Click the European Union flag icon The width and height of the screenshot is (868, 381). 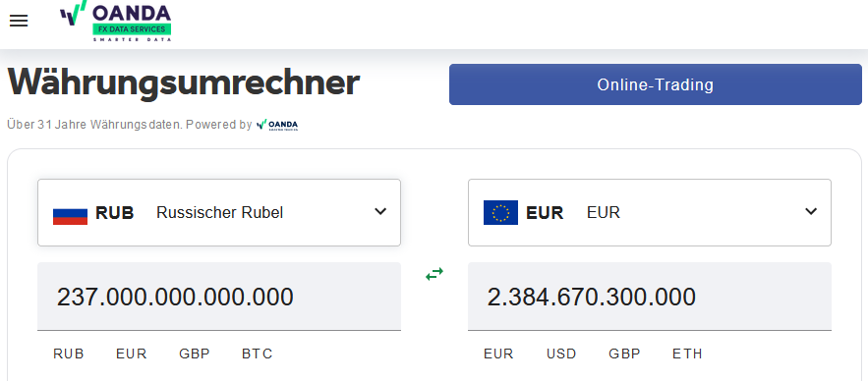click(500, 213)
